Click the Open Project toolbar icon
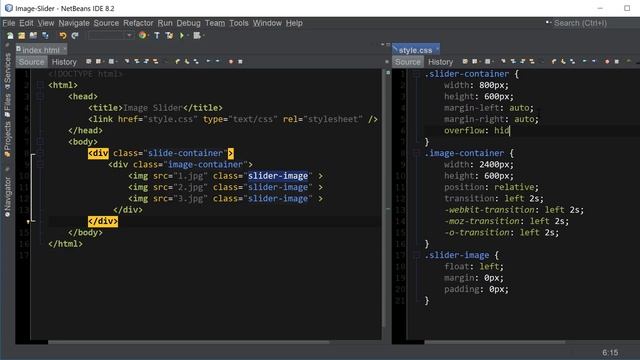 [33, 36]
